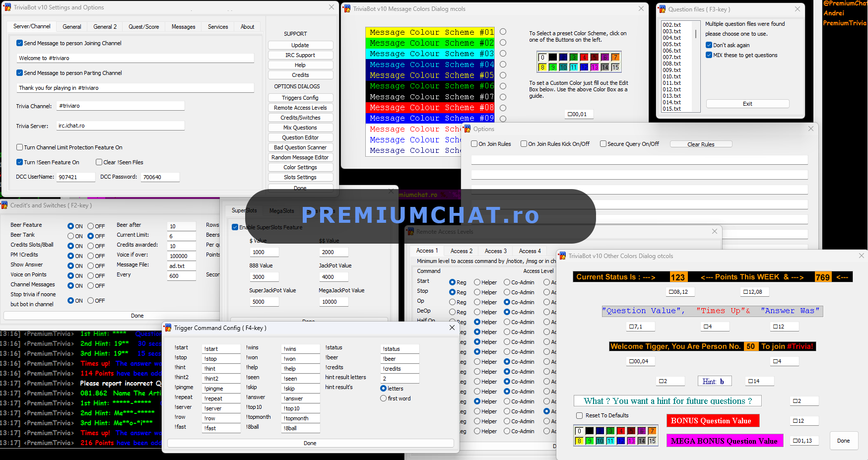The image size is (868, 460).
Task: Focus the DCC Password field
Action: tap(160, 177)
